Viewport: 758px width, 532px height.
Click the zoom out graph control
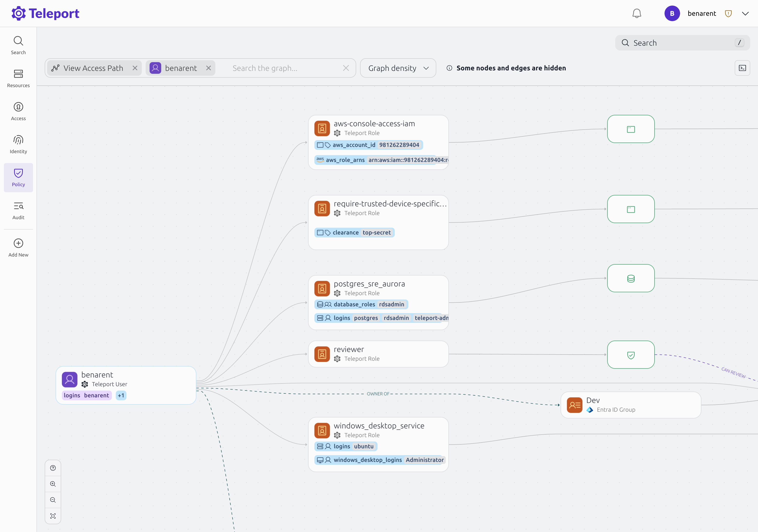(53, 500)
